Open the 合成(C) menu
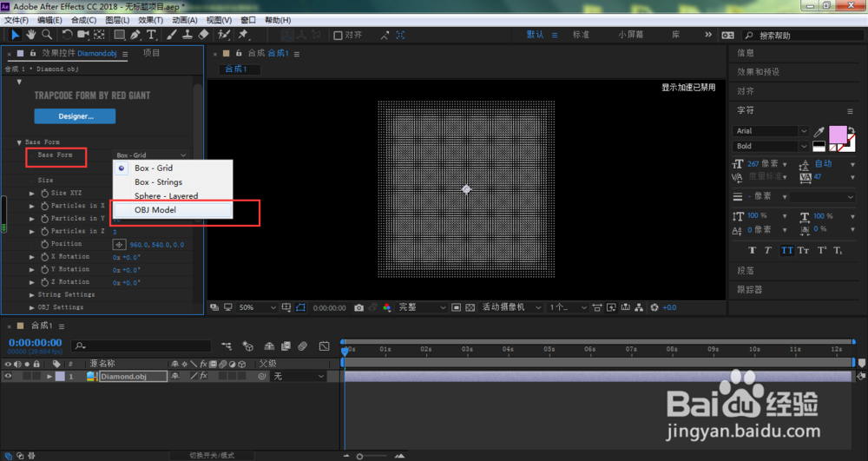868x461 pixels. 83,20
